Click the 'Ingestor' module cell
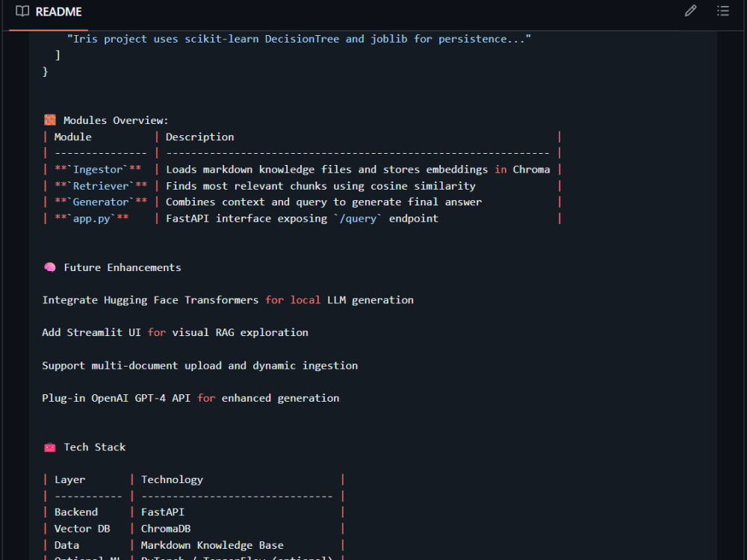This screenshot has height=560, width=747. coord(98,169)
